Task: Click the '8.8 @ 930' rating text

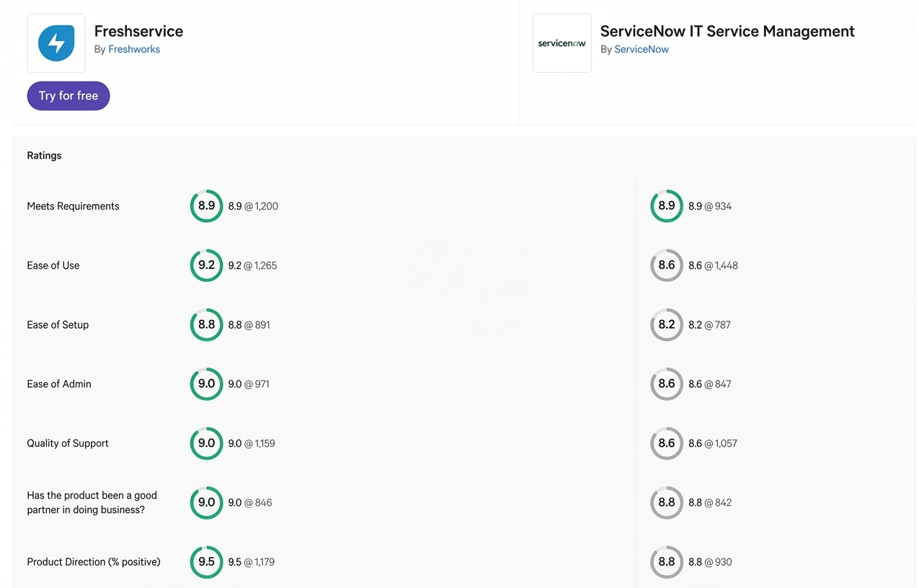Action: click(x=710, y=562)
